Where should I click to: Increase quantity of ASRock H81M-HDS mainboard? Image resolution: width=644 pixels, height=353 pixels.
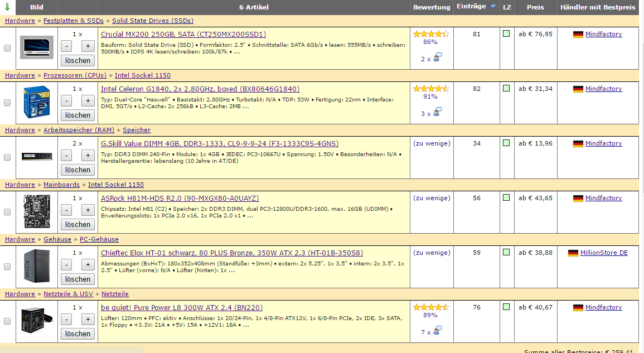[x=88, y=210]
